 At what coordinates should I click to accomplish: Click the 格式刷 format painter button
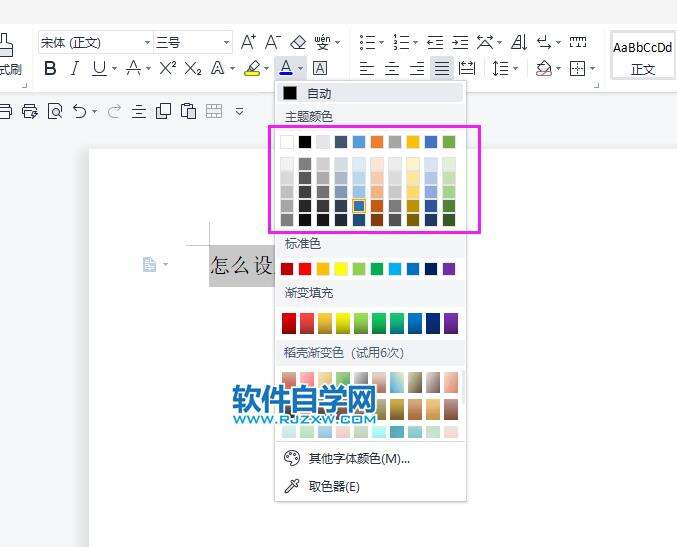[9, 54]
